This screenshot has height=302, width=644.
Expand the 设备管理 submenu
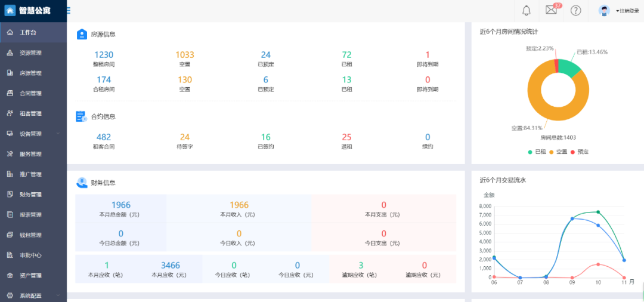click(33, 134)
